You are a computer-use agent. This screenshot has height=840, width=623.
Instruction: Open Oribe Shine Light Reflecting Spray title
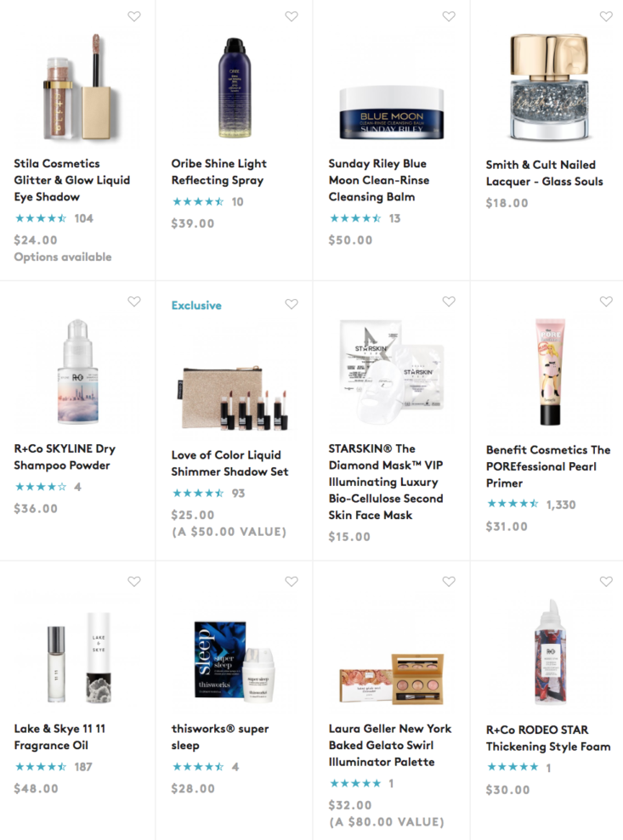click(x=218, y=172)
